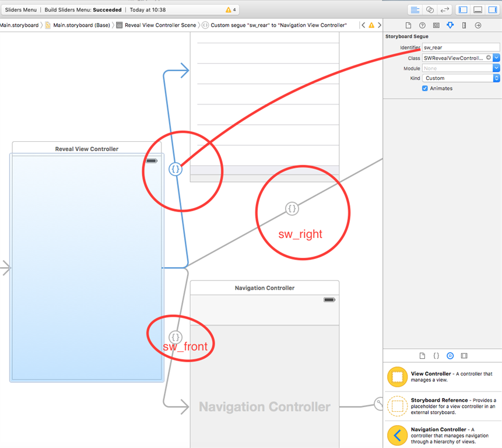Screen dimensions: 502x448
Task: Click Navigation Controller placeholder text
Action: (265, 407)
